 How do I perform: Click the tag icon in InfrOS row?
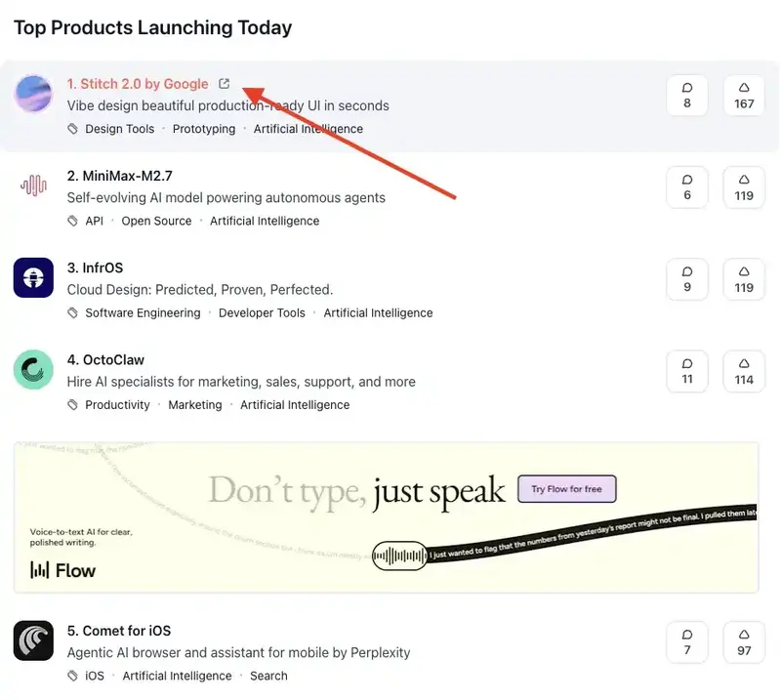72,312
